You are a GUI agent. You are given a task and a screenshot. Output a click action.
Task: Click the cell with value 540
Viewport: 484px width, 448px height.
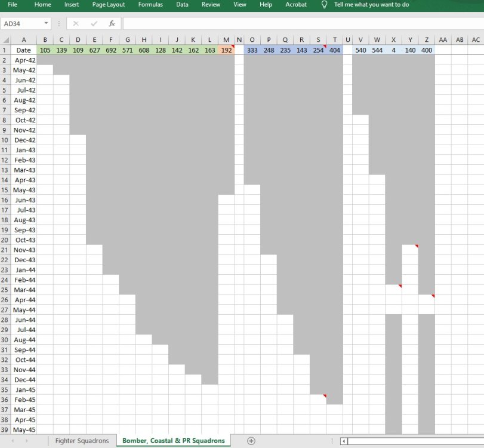point(360,50)
